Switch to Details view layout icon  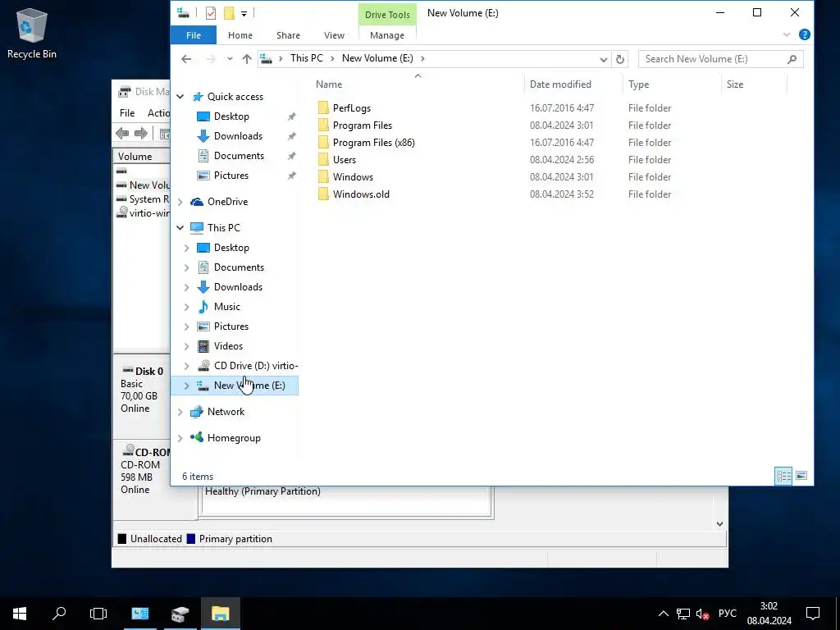pos(783,476)
